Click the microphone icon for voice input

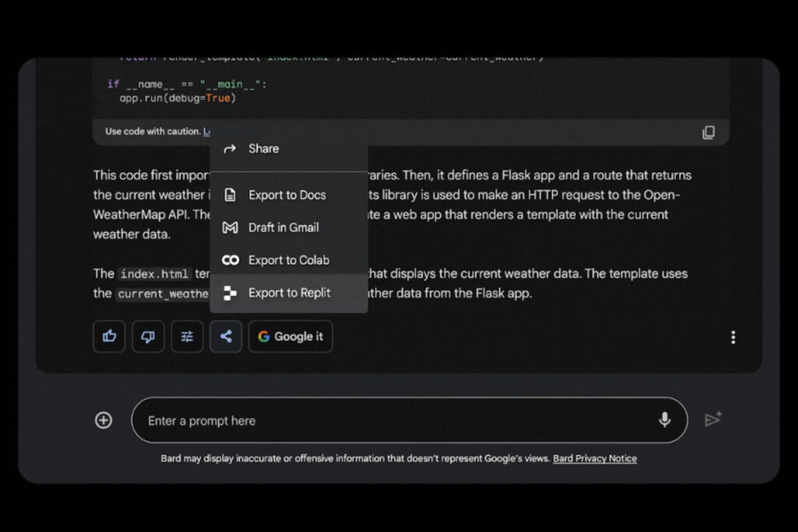(x=664, y=421)
